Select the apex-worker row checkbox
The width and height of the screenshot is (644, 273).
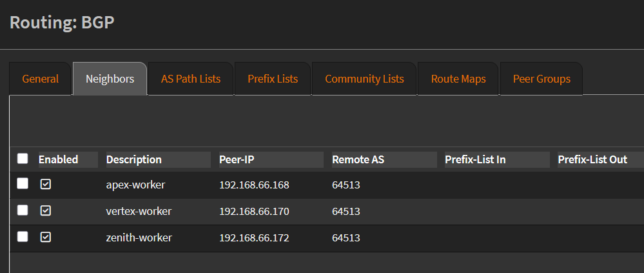[23, 184]
